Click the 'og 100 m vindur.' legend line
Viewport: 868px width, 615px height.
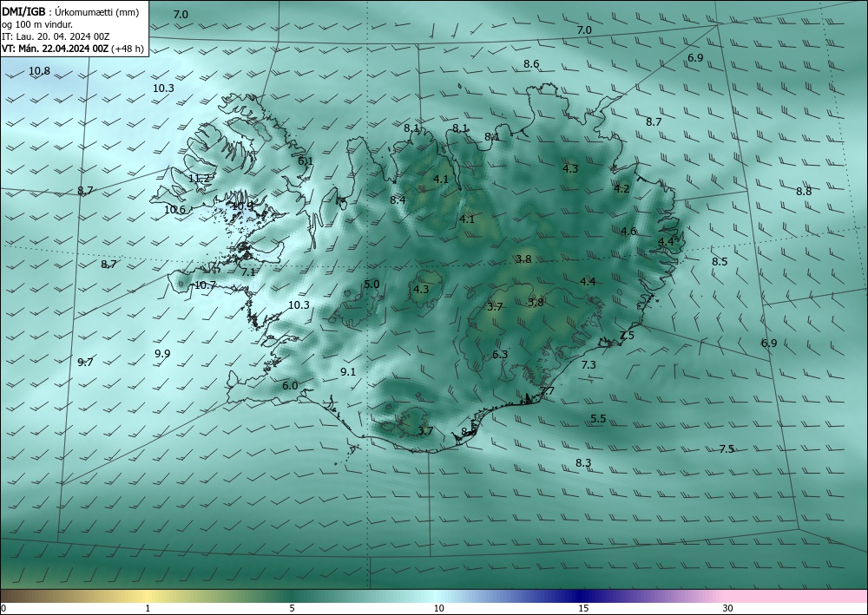pos(37,24)
